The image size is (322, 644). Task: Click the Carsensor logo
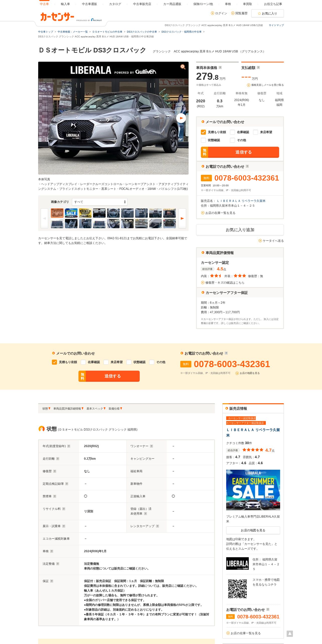(x=57, y=17)
